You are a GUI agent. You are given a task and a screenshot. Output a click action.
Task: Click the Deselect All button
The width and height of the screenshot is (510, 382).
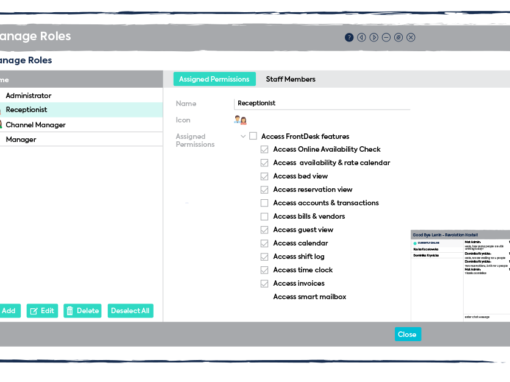click(x=130, y=311)
